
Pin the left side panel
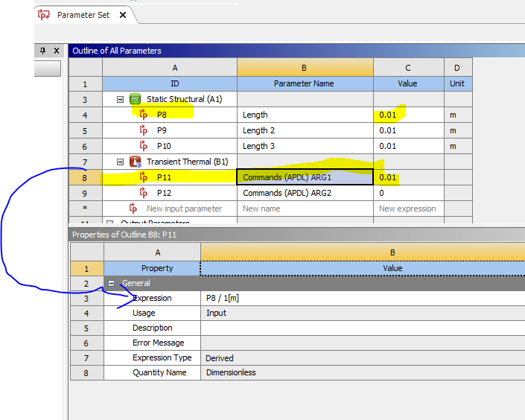click(42, 51)
